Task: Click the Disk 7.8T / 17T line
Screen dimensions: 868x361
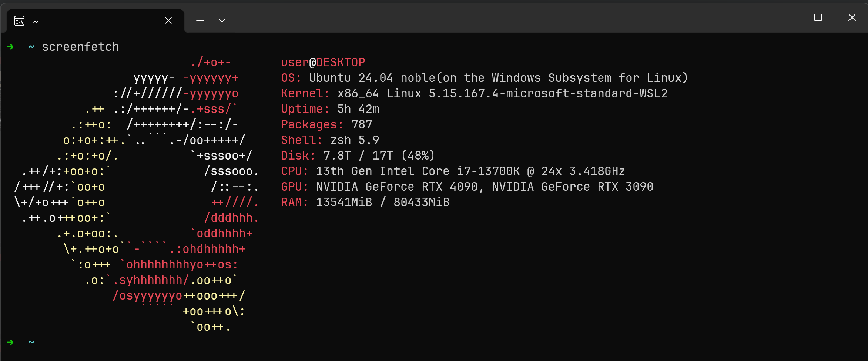Action: pyautogui.click(x=358, y=156)
